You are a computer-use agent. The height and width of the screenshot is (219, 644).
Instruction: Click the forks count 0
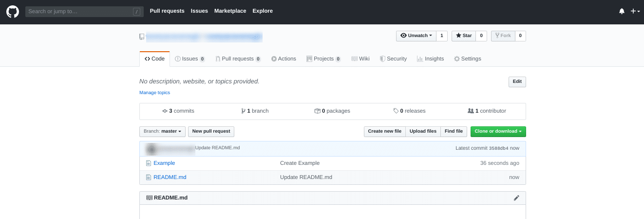point(520,36)
